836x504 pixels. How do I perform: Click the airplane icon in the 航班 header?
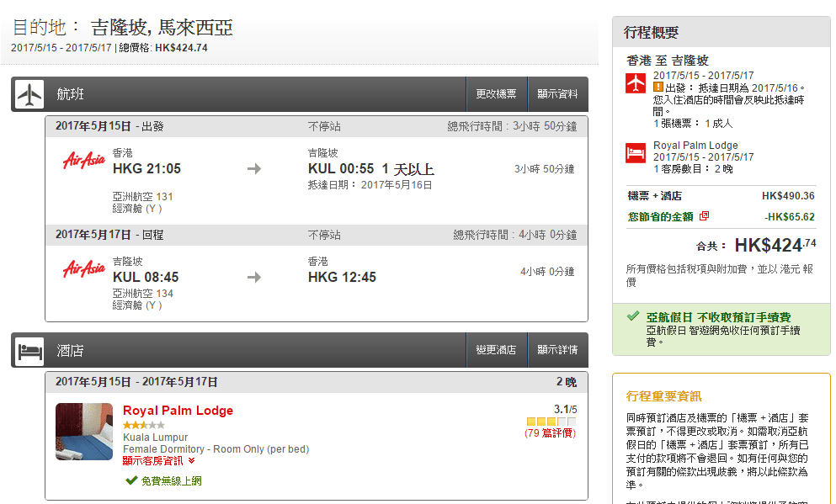(x=29, y=94)
